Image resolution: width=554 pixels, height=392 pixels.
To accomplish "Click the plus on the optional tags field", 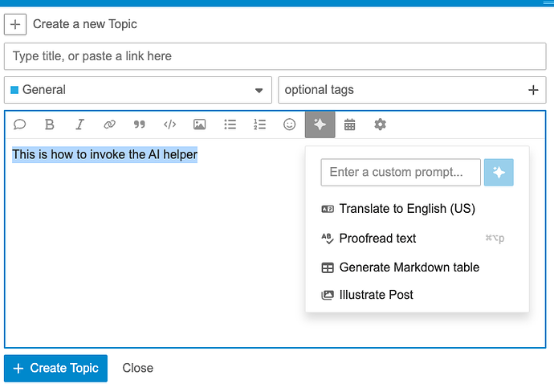I will [533, 90].
